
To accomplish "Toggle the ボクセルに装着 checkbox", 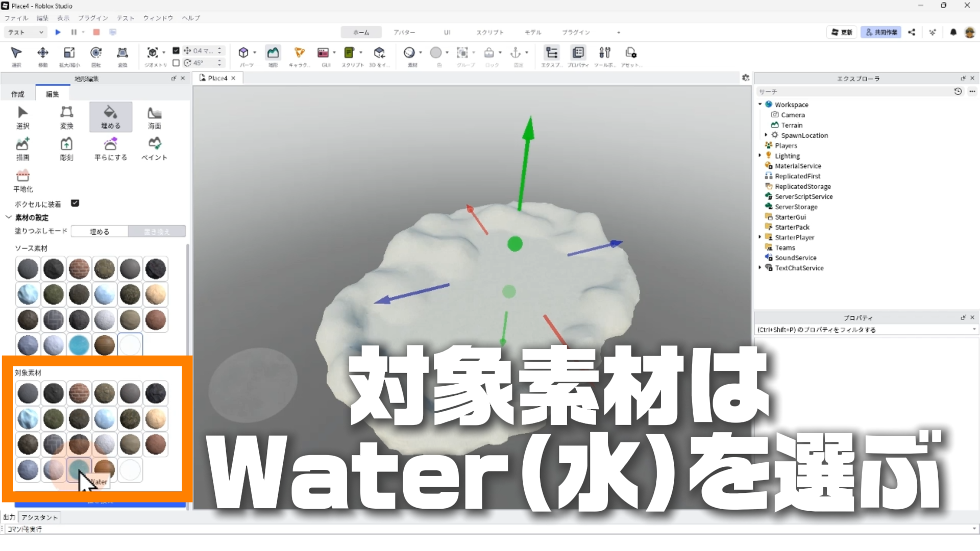I will 75,203.
